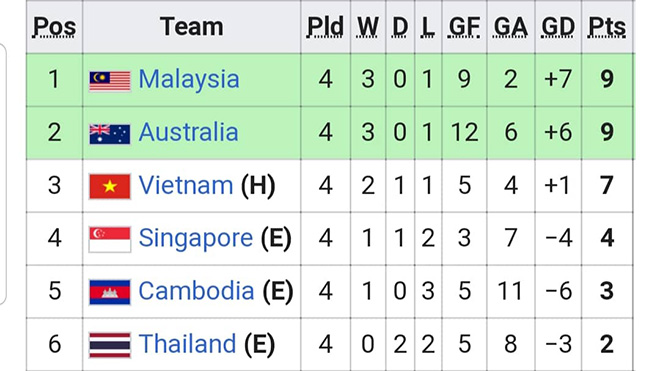Screen dimensions: 660x371
Task: Click the GA column header abbreviation
Action: click(511, 27)
